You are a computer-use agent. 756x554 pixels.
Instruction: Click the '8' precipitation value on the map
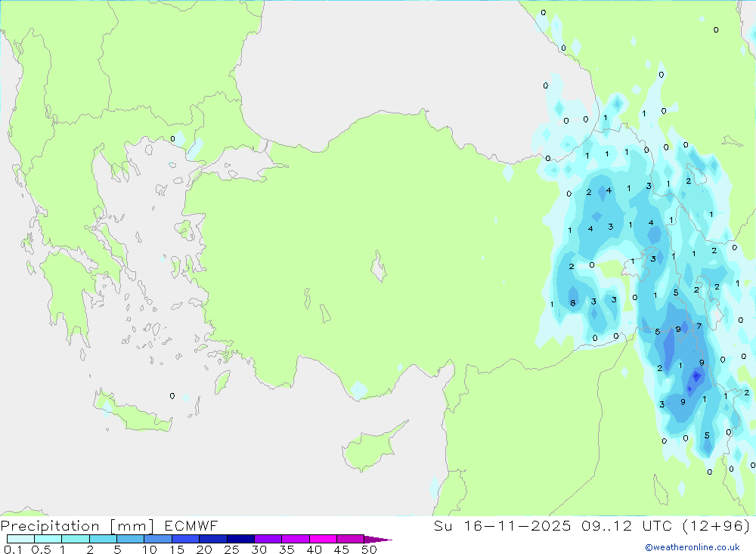click(x=573, y=303)
